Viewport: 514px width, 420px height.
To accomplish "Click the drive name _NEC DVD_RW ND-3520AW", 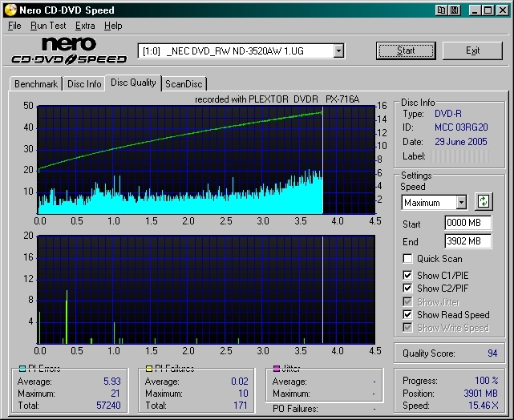I will [x=223, y=51].
